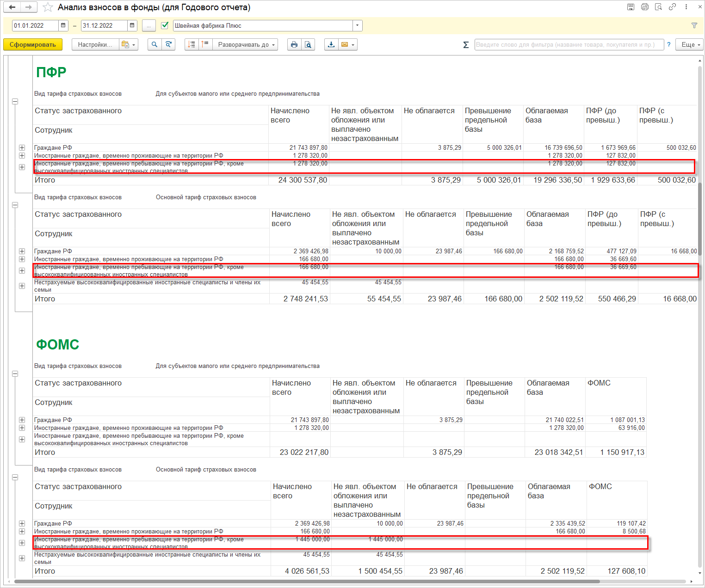Image resolution: width=705 pixels, height=588 pixels.
Task: Open Настройки... settings
Action: (95, 44)
